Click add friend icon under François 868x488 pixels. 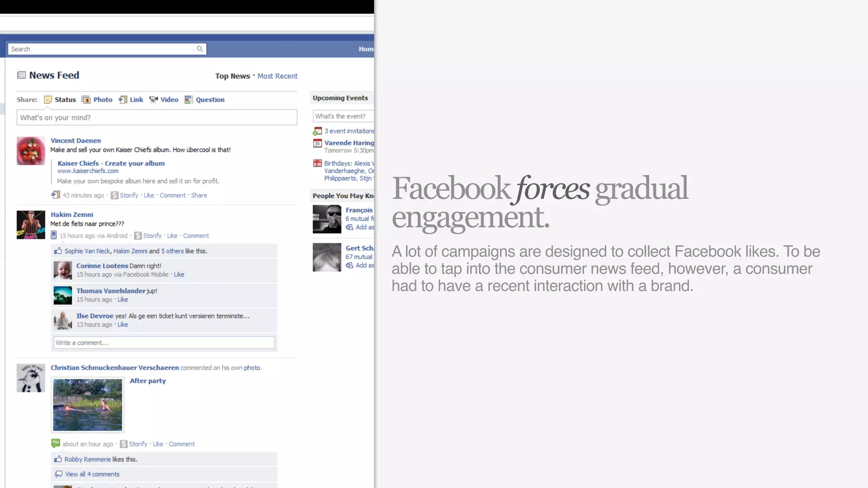[349, 227]
